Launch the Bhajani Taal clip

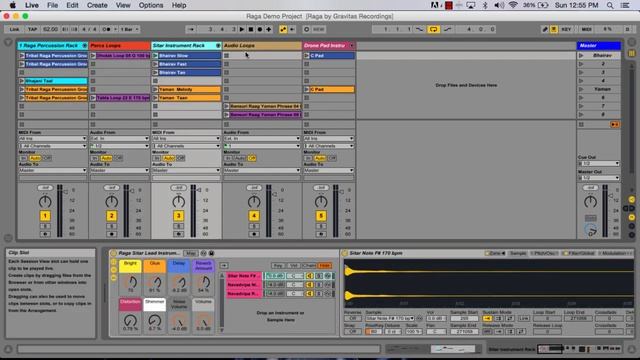coord(22,81)
